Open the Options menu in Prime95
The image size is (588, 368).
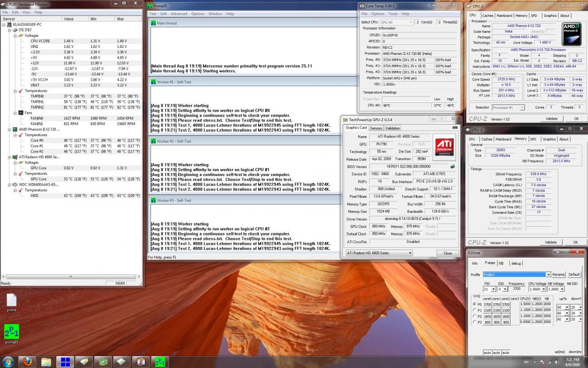coord(197,14)
